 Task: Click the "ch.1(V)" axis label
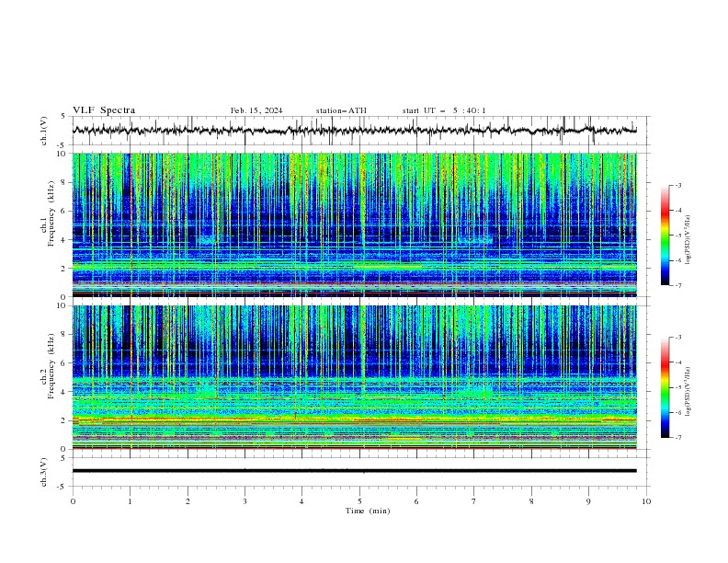[x=44, y=131]
